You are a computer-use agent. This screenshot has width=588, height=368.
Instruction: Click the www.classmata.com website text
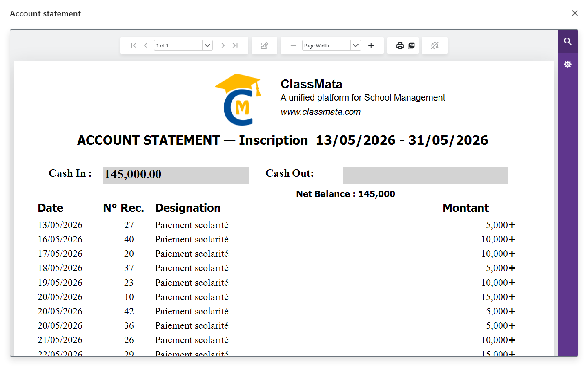[321, 112]
